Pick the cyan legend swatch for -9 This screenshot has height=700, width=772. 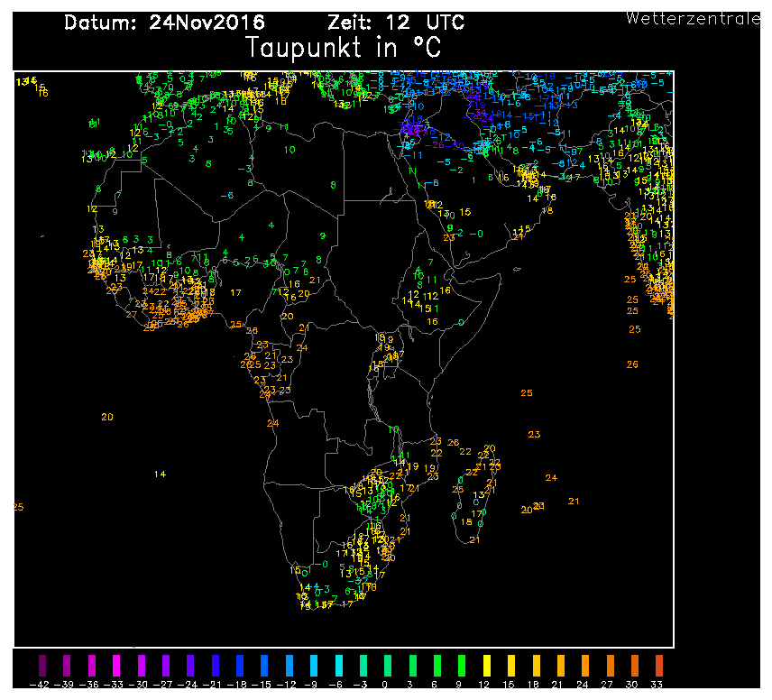(313, 667)
